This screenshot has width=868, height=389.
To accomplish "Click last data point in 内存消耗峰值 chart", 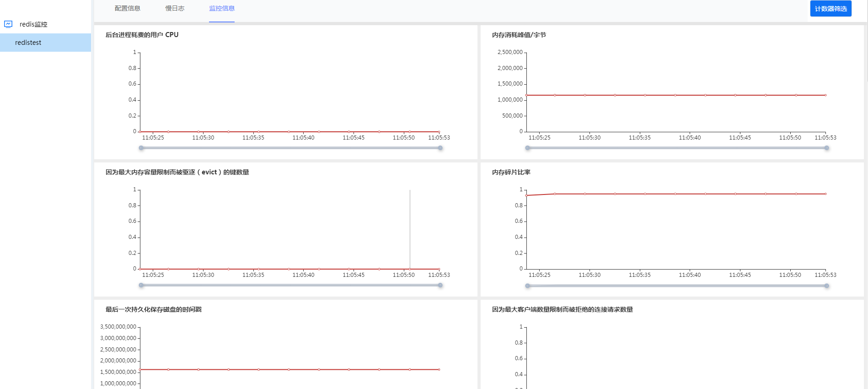I will pos(825,95).
